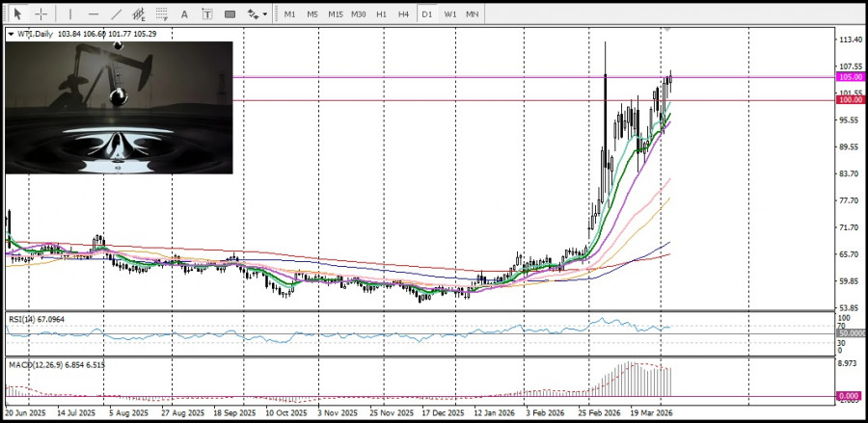Screen dimensions: 868x423
Task: Toggle the M1 timeframe
Action: click(289, 14)
